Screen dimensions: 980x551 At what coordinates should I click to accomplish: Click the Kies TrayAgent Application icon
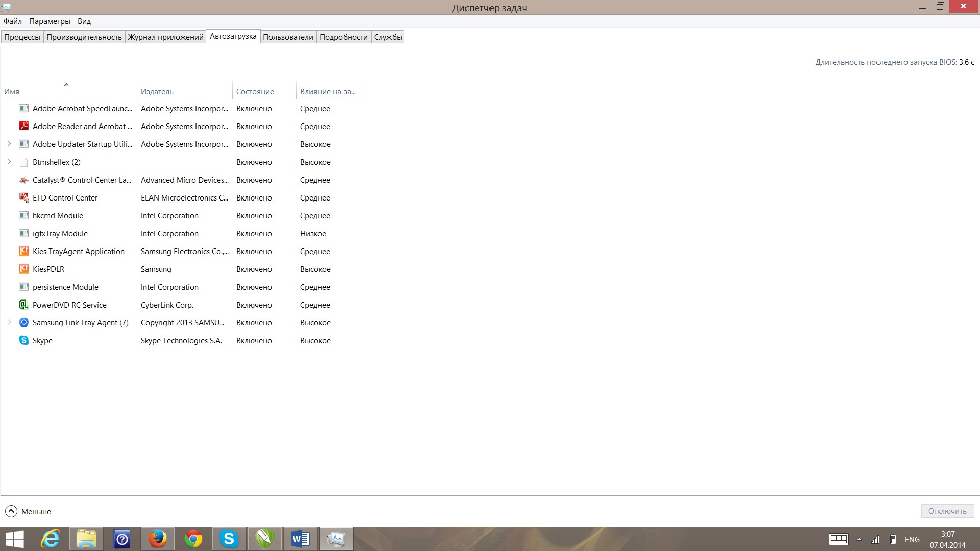click(x=23, y=251)
